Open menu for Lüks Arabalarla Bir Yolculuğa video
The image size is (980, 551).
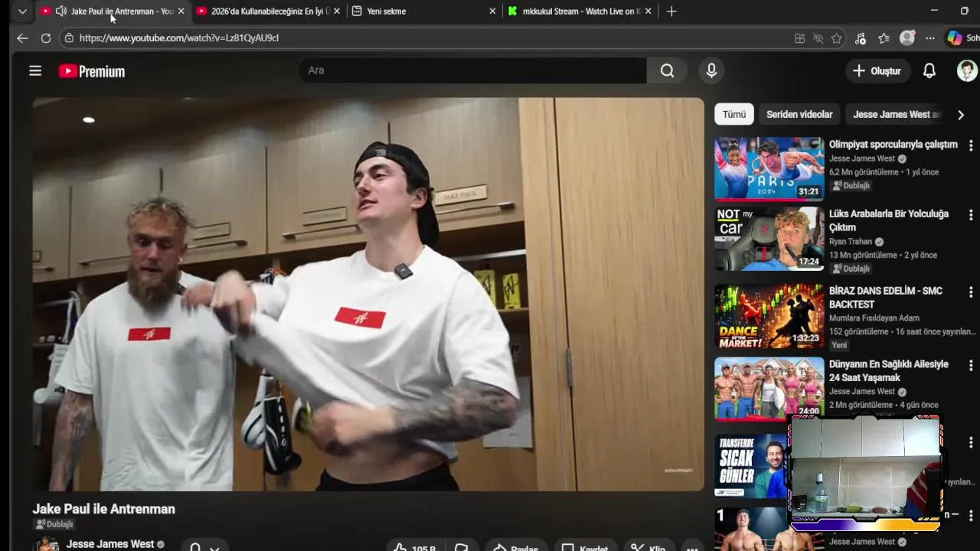[971, 215]
